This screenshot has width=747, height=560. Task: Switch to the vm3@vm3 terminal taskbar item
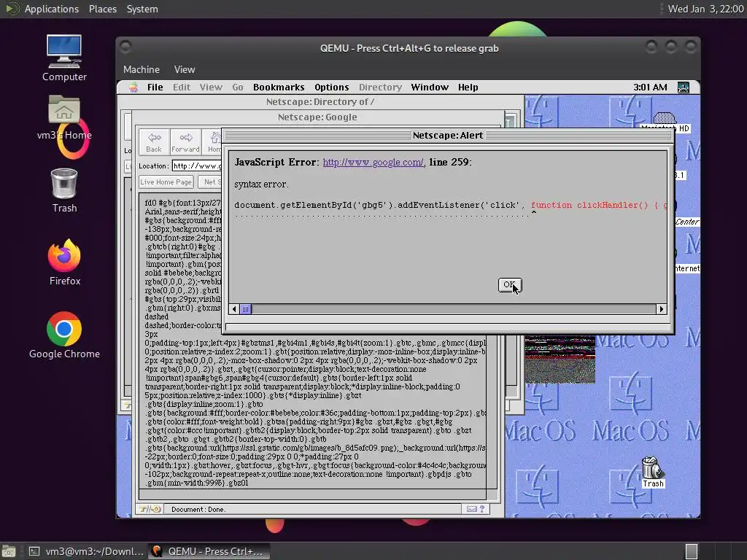pyautogui.click(x=86, y=551)
